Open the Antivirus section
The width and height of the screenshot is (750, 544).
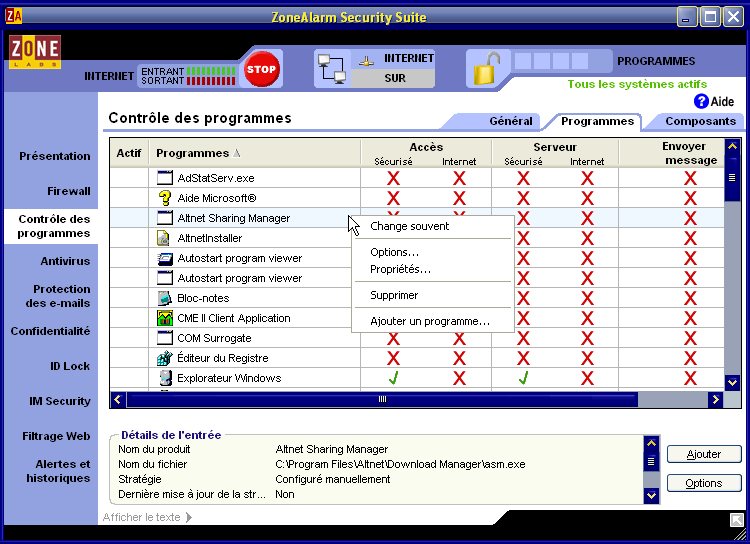pos(65,261)
